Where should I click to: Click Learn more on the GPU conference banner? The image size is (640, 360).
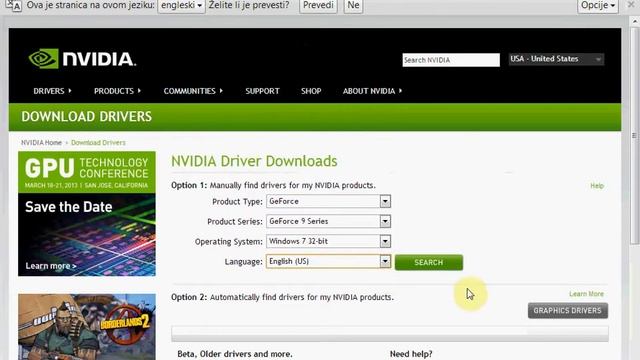coord(51,266)
